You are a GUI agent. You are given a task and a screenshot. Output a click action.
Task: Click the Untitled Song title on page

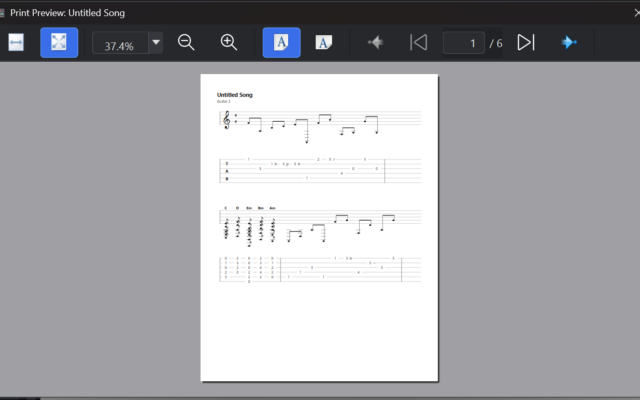(235, 95)
